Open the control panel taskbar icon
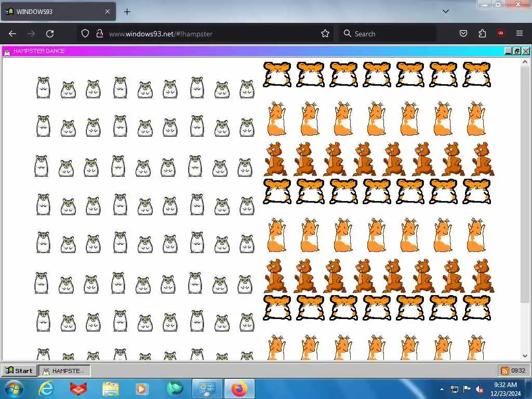 point(207,389)
